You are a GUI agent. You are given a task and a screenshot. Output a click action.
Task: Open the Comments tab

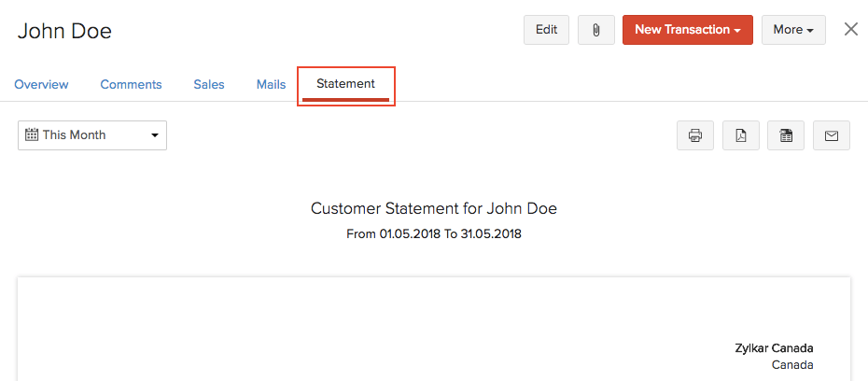131,84
